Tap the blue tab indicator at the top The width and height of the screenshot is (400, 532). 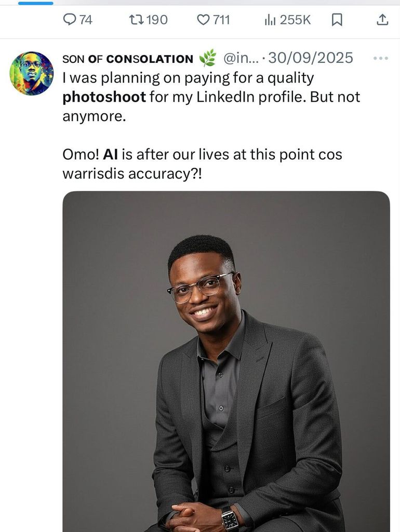pyautogui.click(x=36, y=3)
